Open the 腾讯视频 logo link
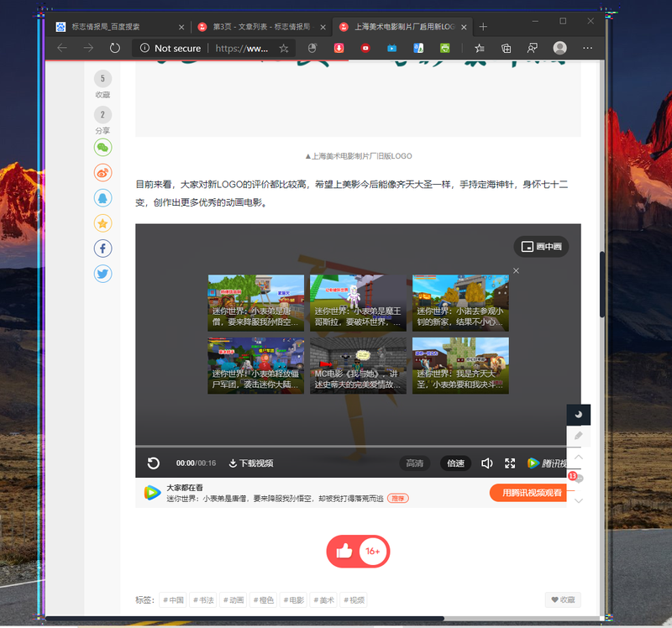Screen dimensions: 672x628 547,463
